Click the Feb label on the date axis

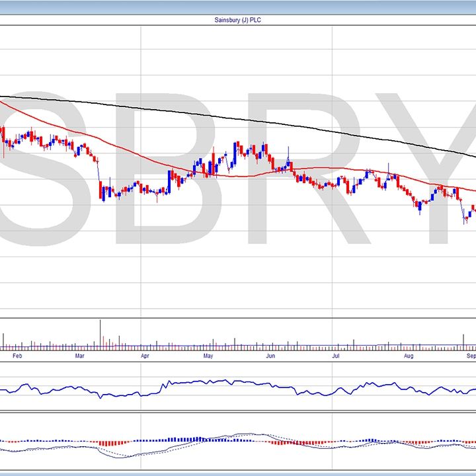coord(17,356)
